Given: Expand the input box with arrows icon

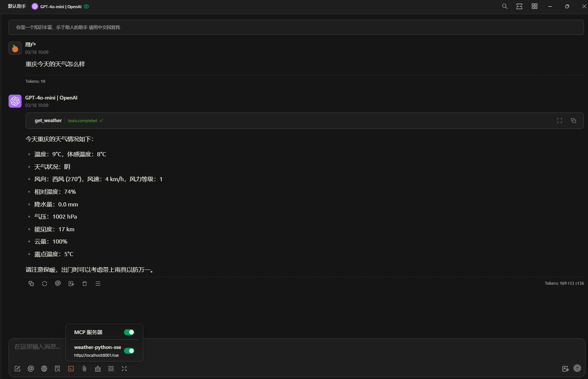Looking at the screenshot, I should 124,369.
